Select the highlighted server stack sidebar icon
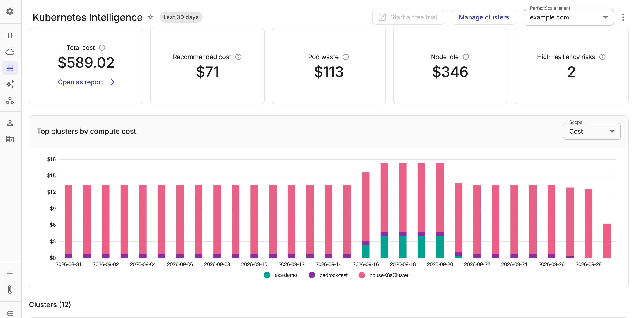The width and height of the screenshot is (644, 318). (x=10, y=68)
